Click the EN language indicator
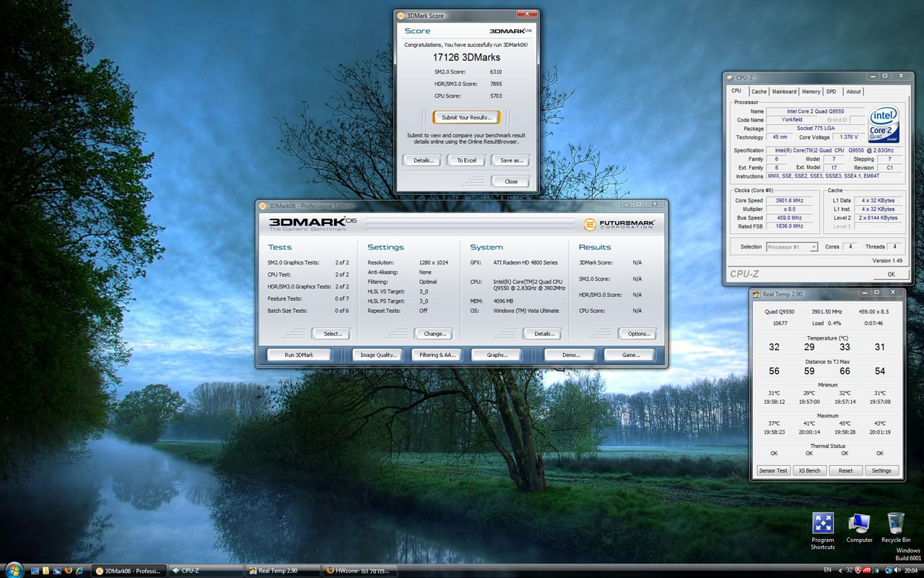The height and width of the screenshot is (578, 924). [x=827, y=570]
